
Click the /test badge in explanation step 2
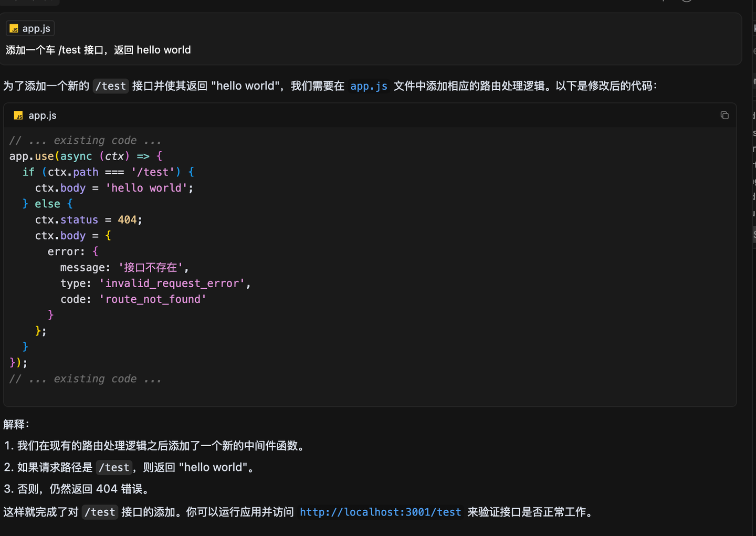tap(114, 467)
